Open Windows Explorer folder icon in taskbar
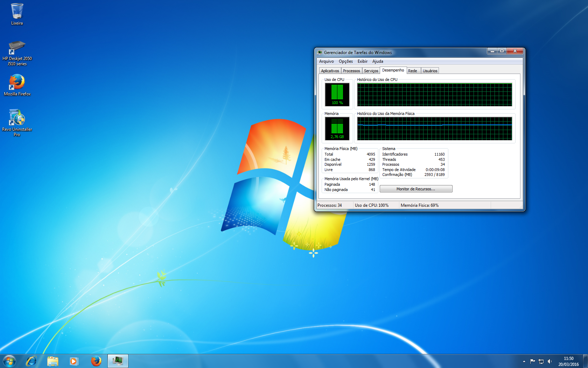 point(53,361)
